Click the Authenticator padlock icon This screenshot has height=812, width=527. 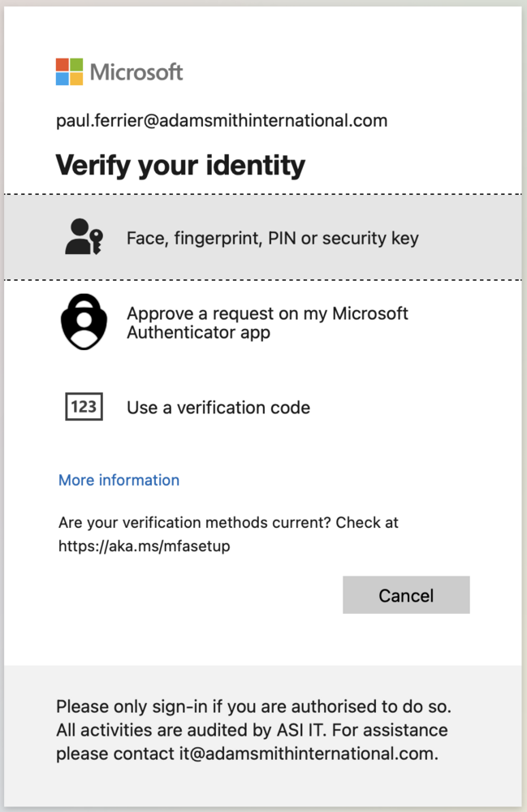[84, 322]
